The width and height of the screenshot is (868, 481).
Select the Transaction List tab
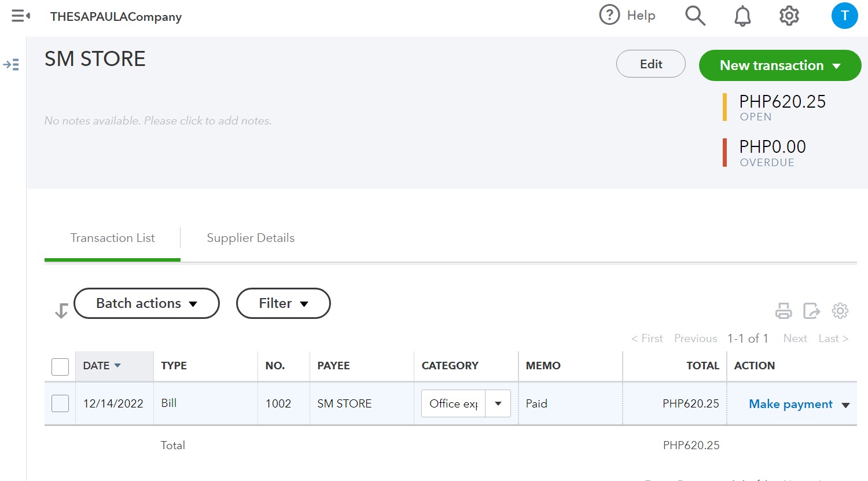pyautogui.click(x=112, y=238)
